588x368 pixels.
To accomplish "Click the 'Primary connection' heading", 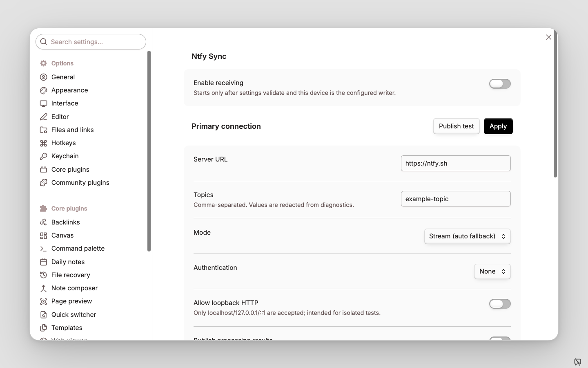I will (226, 126).
